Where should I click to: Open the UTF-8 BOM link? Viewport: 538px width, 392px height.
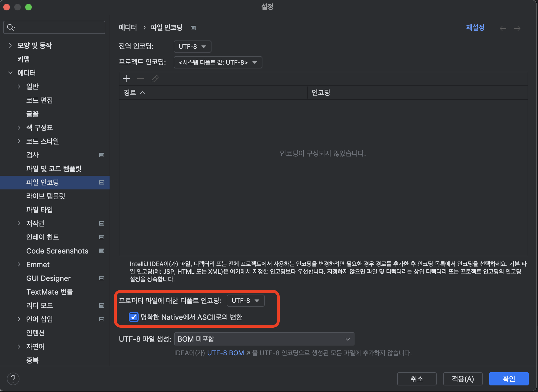pyautogui.click(x=225, y=353)
